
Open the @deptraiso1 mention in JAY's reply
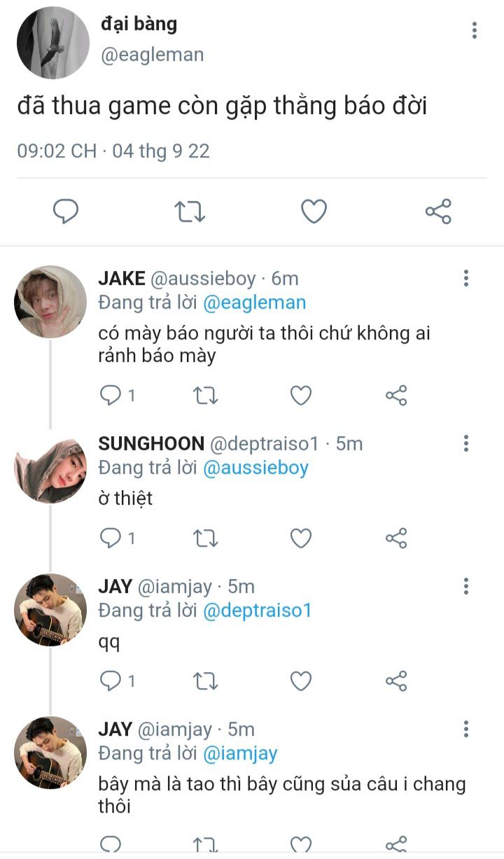[257, 610]
